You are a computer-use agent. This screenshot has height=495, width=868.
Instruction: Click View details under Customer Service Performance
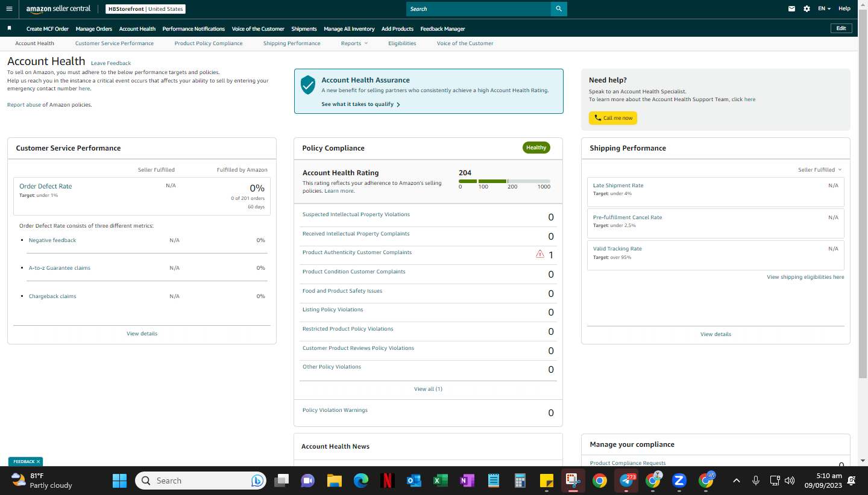click(142, 334)
